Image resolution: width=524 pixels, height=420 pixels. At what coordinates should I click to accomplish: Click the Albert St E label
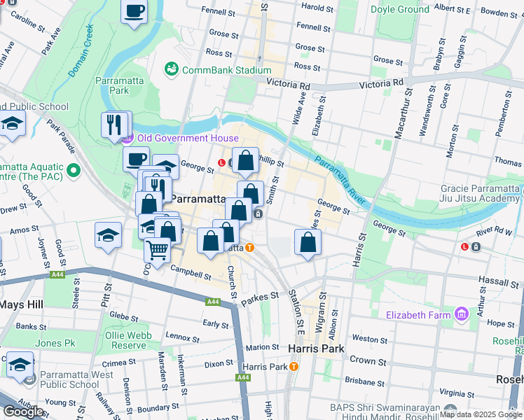452,9
